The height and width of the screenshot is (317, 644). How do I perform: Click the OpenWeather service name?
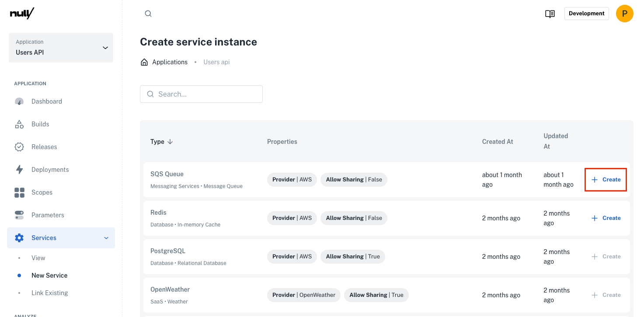coord(170,289)
